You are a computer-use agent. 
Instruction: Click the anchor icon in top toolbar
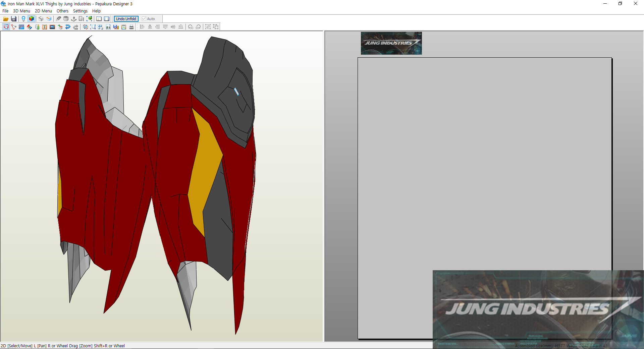(74, 19)
